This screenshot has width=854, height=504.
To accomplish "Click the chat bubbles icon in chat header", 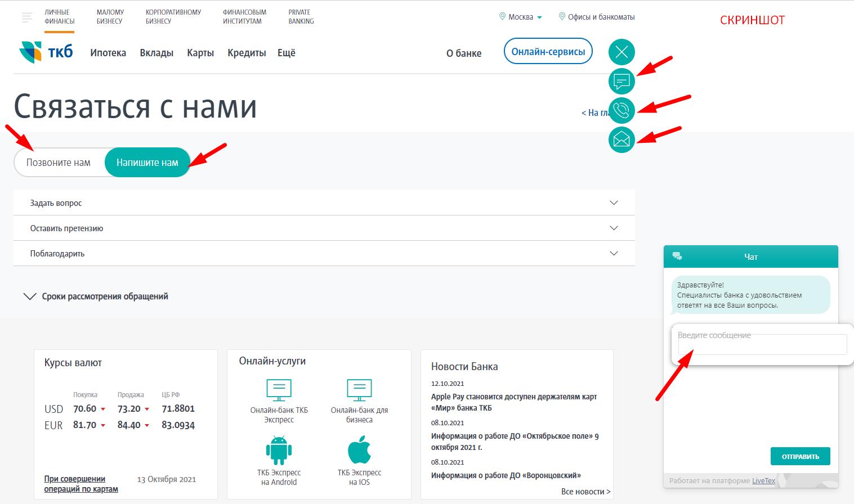I will [x=677, y=256].
